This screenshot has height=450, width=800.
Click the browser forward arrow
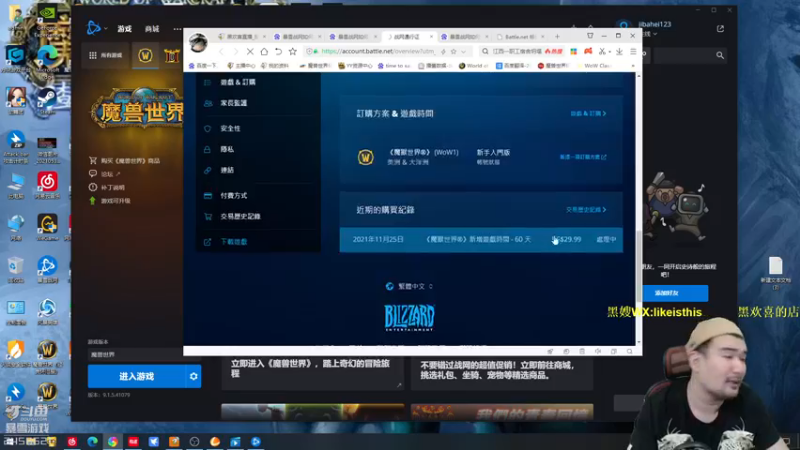(x=235, y=52)
